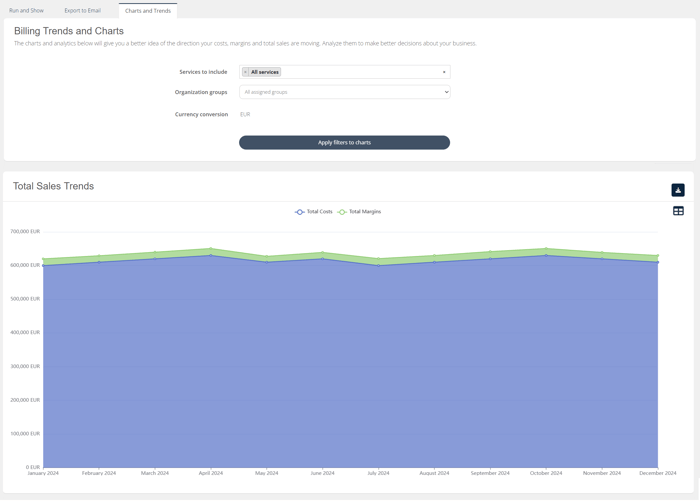Image resolution: width=700 pixels, height=501 pixels.
Task: Select the April 2024 data point
Action: click(x=210, y=250)
